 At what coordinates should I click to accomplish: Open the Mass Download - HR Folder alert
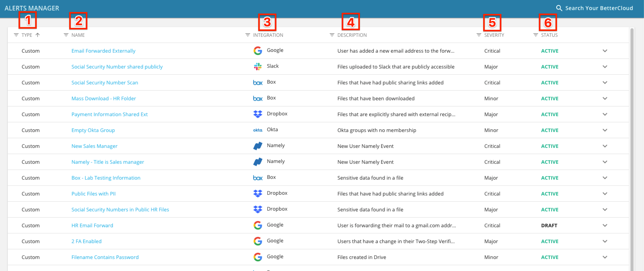(104, 98)
